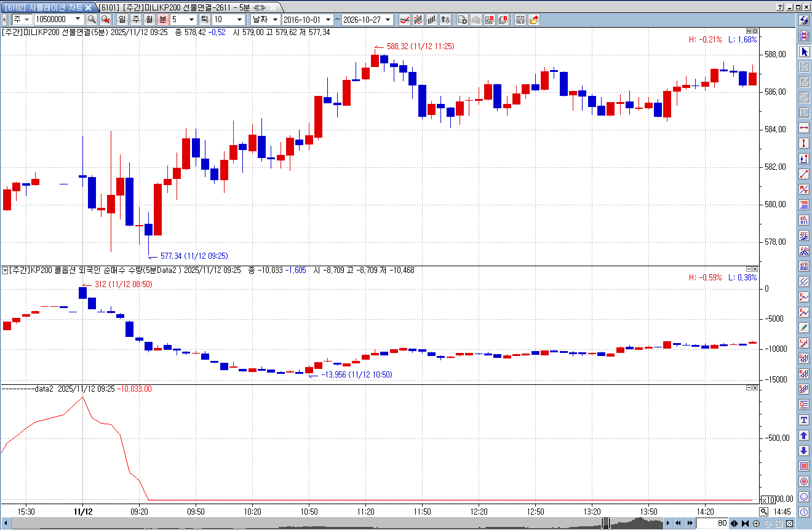The image size is (812, 530).
Task: Close the data2 indicator panel
Action: [755, 388]
